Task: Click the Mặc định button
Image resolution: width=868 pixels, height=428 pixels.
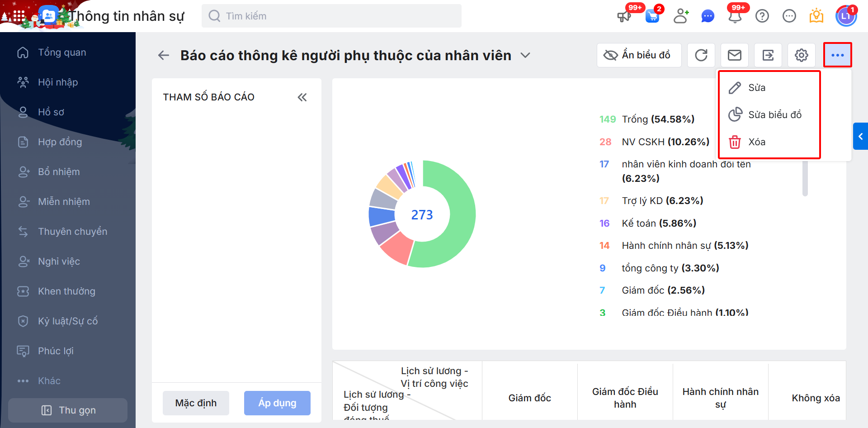Action: tap(196, 403)
